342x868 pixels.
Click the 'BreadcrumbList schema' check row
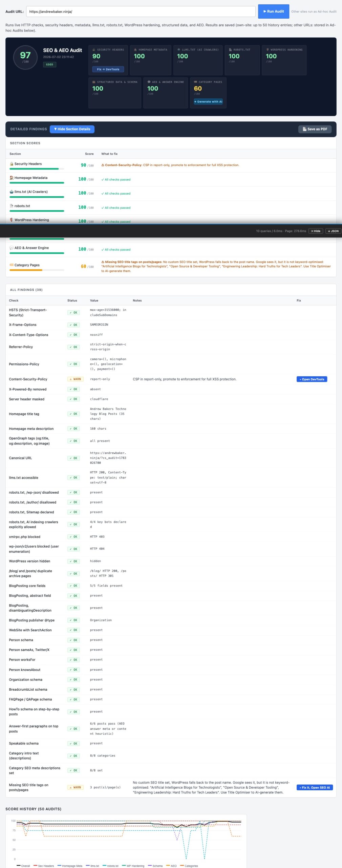click(171, 689)
